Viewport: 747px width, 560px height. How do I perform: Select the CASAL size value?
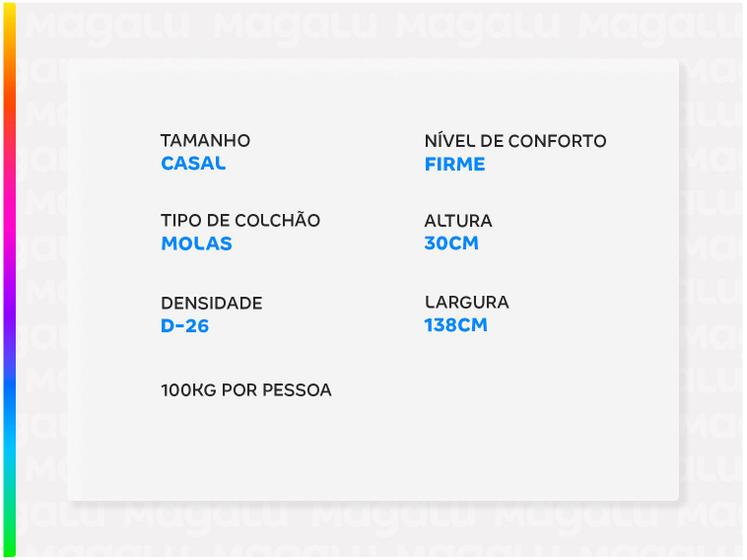pos(193,163)
